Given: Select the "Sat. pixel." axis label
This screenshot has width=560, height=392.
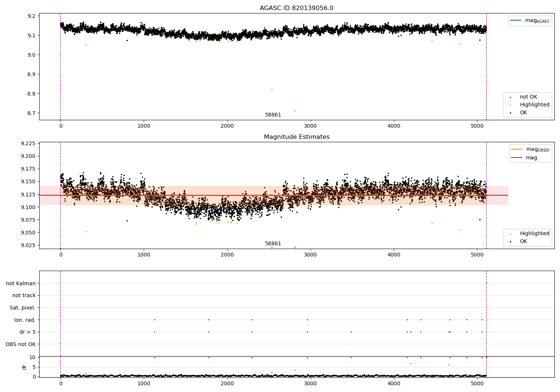Looking at the screenshot, I should click(x=23, y=308).
